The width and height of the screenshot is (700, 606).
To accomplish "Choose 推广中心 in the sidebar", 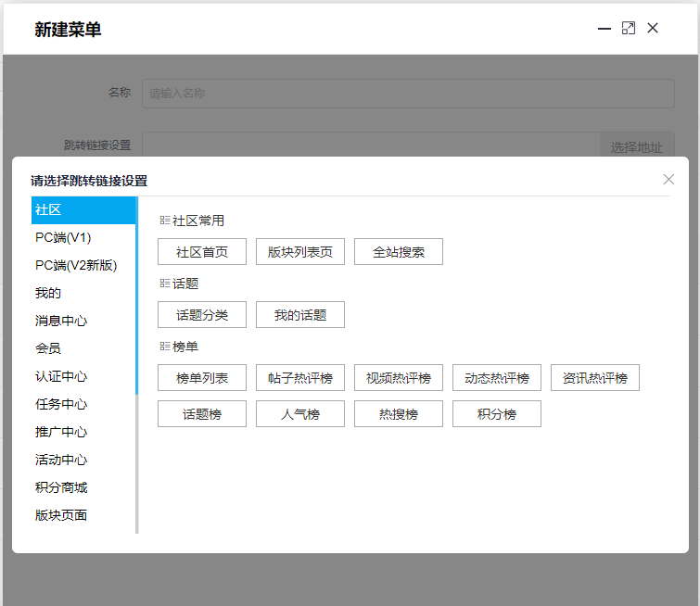I will point(83,432).
